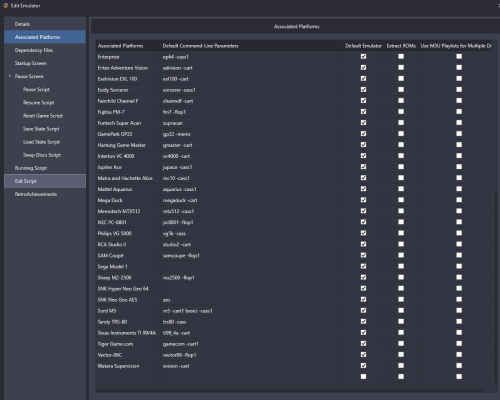Select the Mattel Aquarius platform cell
The image size is (500, 400).
128,189
